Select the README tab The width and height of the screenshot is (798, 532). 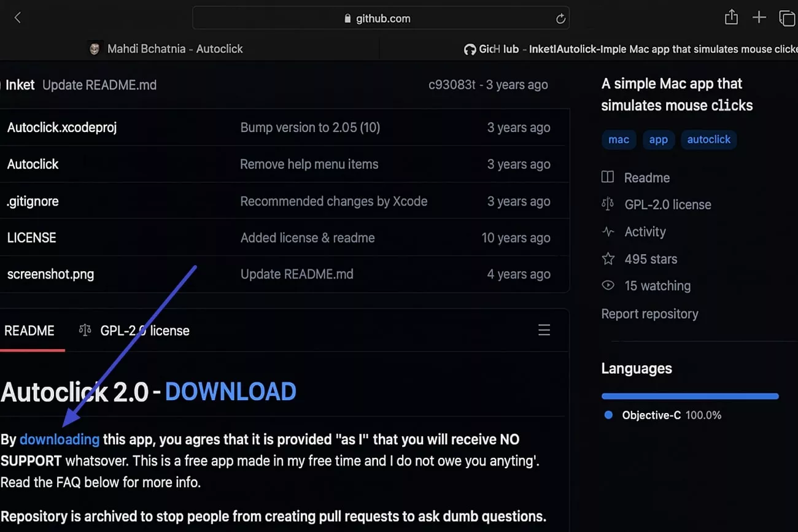(x=29, y=331)
